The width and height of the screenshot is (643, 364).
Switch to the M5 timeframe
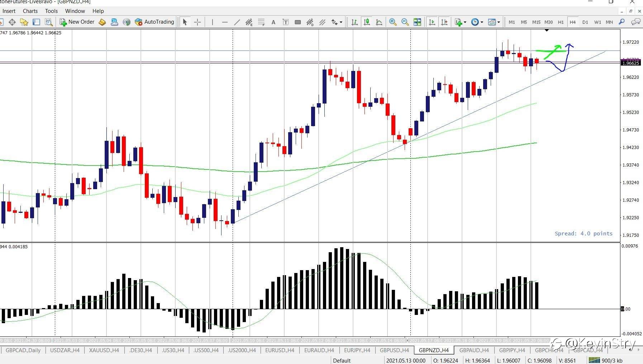[524, 22]
